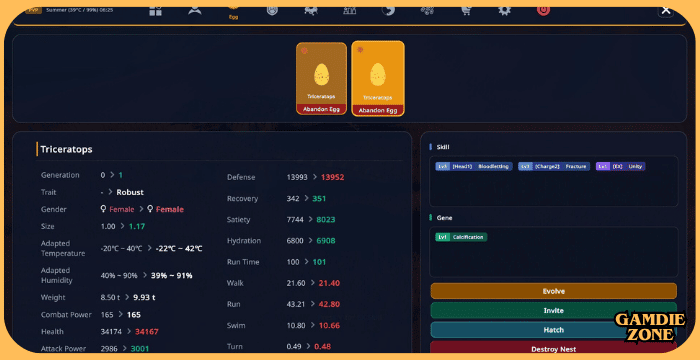Image resolution: width=700 pixels, height=360 pixels.
Task: Click the new Walk speed value 21.40
Action: 329,283
